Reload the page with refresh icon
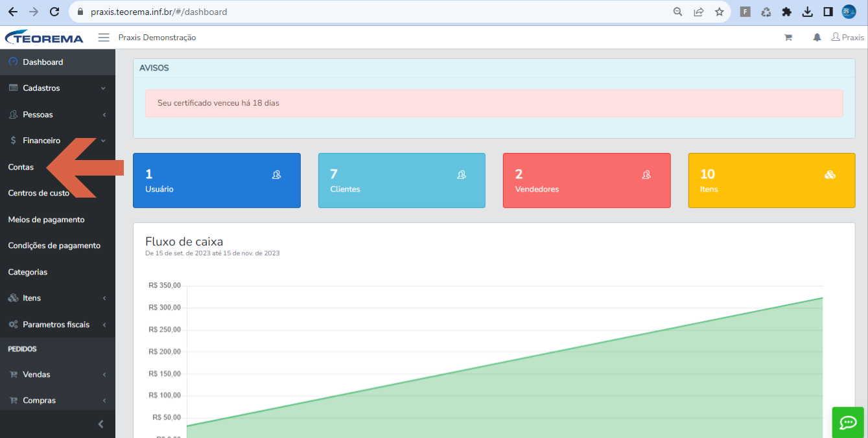 pyautogui.click(x=54, y=12)
